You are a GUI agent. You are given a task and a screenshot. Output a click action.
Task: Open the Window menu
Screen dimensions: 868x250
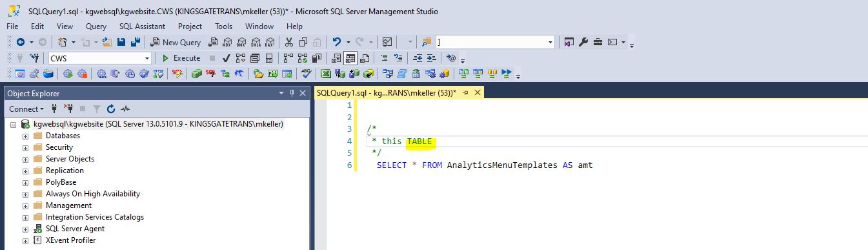pyautogui.click(x=259, y=26)
